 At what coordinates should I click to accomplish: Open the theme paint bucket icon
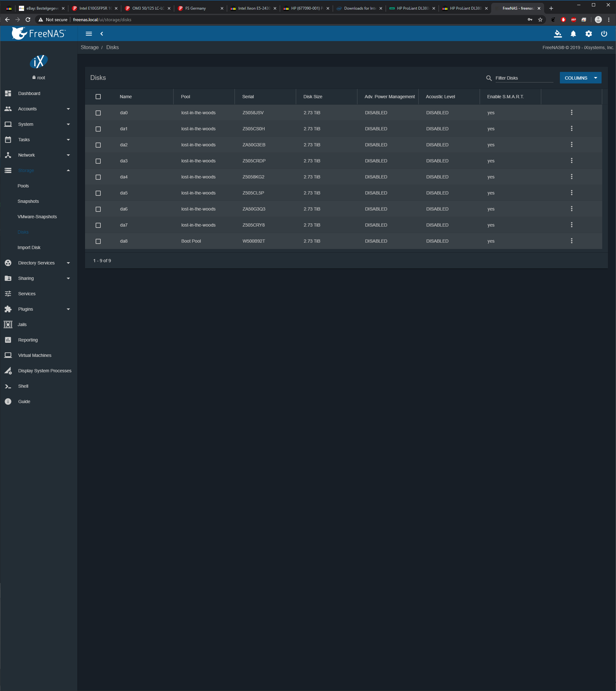558,33
